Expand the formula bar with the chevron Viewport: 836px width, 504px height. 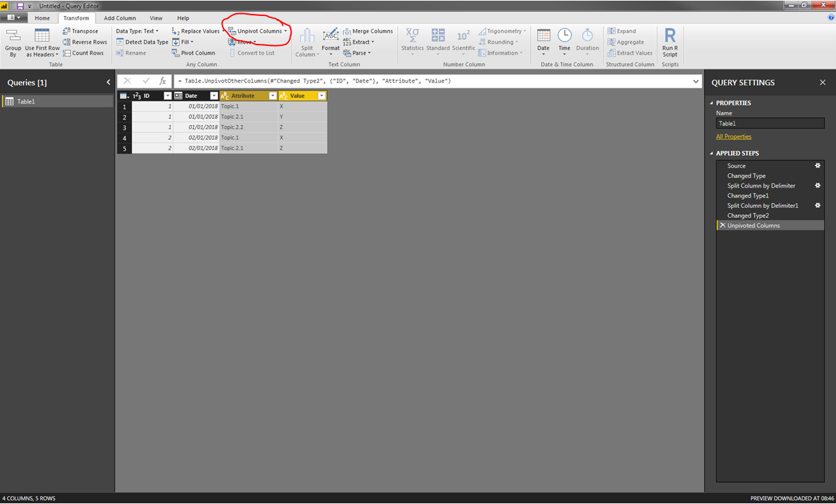pos(696,81)
